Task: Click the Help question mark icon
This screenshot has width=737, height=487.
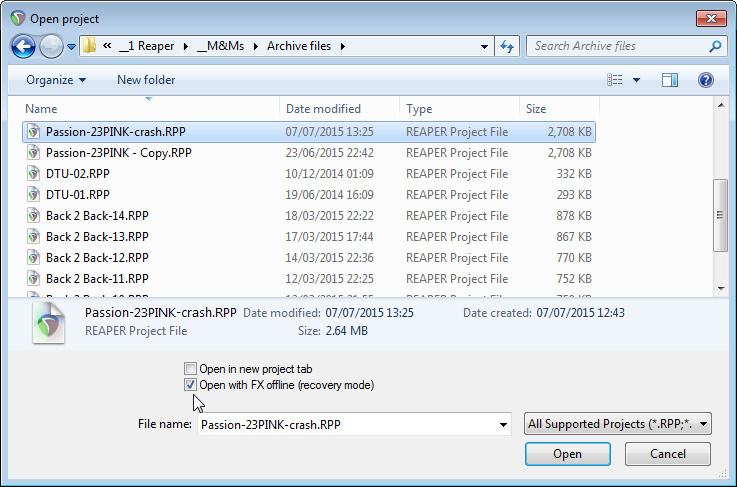Action: tap(706, 80)
